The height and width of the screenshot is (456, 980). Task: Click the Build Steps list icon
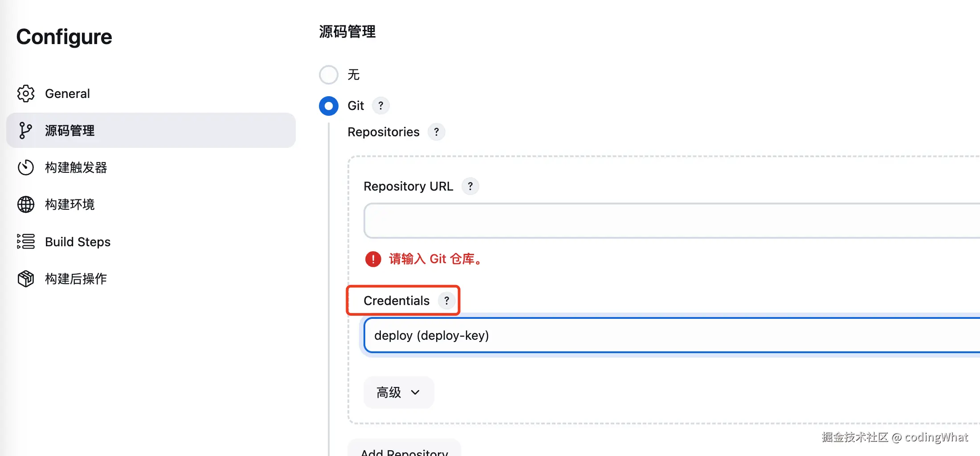pos(26,241)
